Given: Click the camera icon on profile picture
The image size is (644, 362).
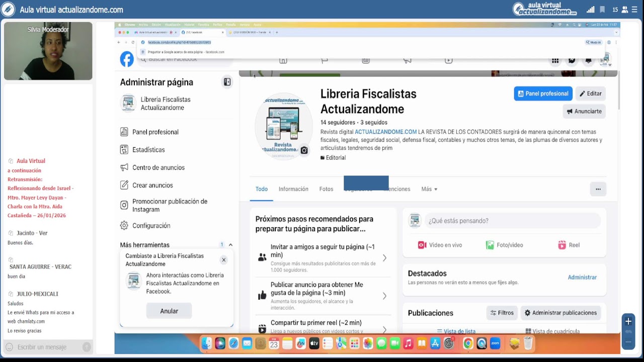Looking at the screenshot, I should coord(304,150).
